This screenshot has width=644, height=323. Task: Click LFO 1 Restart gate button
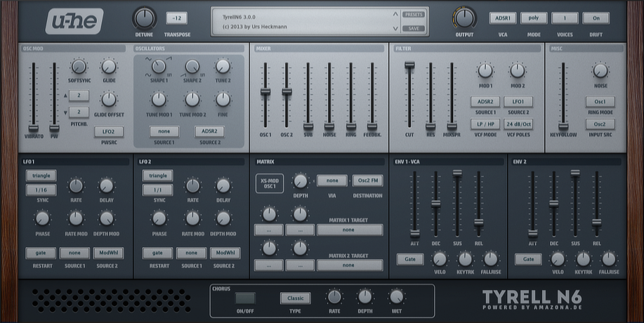pos(41,253)
